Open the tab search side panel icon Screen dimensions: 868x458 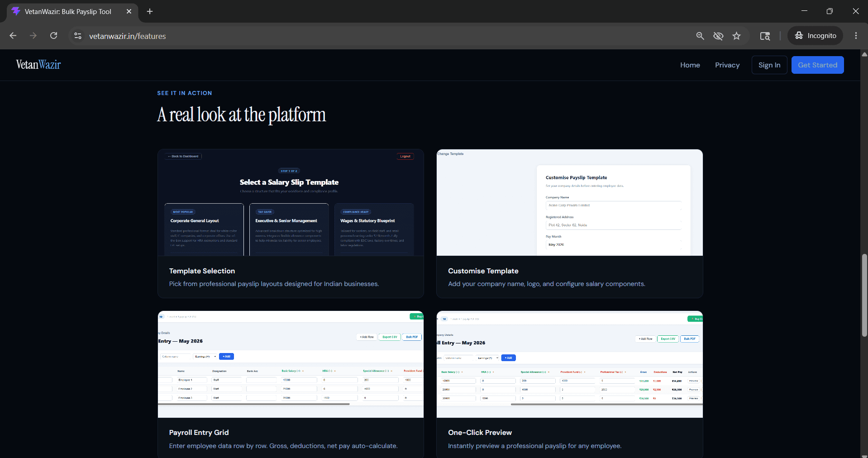point(765,36)
